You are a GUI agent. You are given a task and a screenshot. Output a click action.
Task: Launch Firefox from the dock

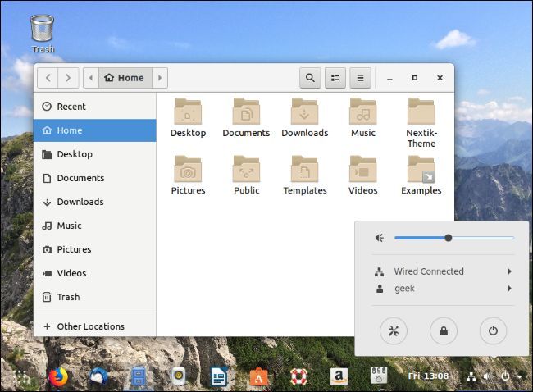click(58, 376)
